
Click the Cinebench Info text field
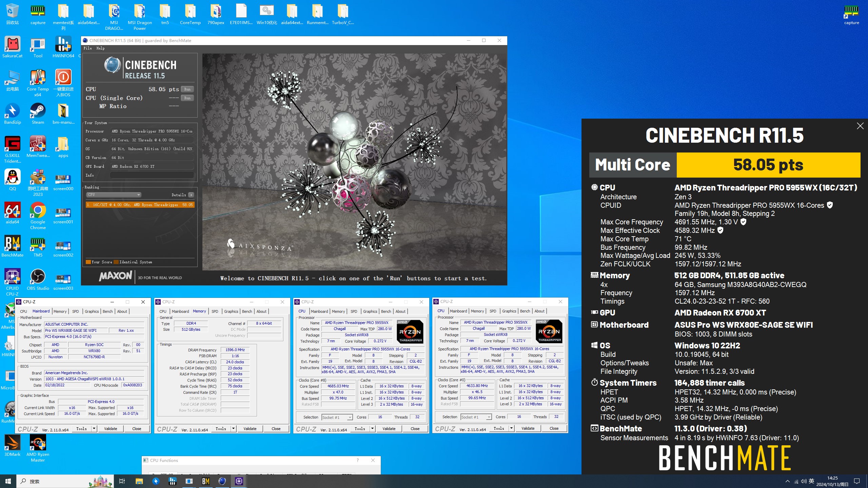(x=152, y=175)
